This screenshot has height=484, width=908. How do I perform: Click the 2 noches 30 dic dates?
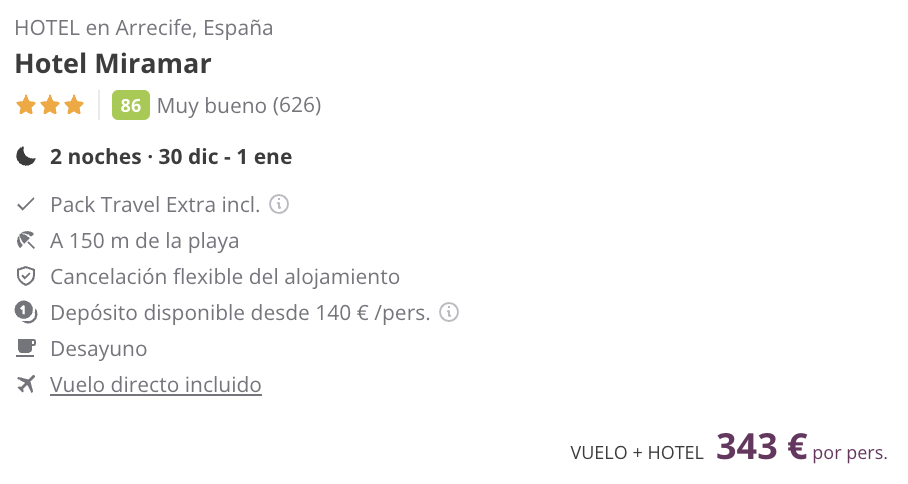(x=171, y=157)
